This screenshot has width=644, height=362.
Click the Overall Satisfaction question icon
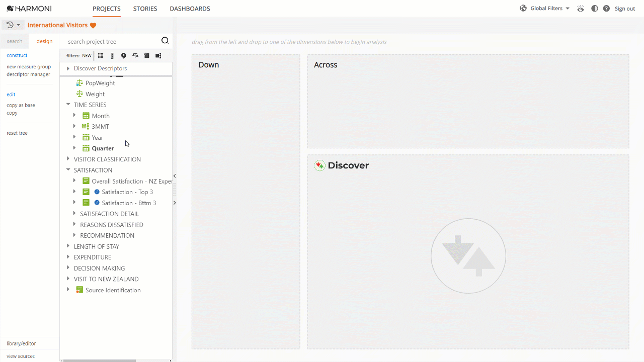point(86,181)
